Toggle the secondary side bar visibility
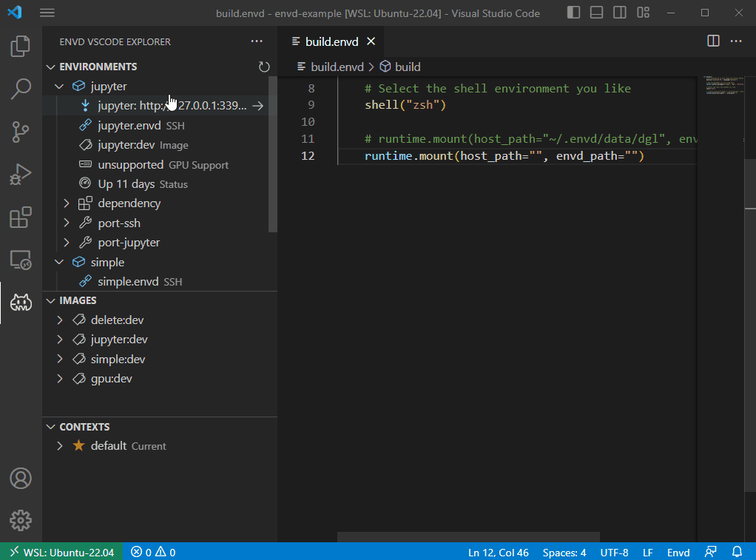Screen dimensions: 756x560 620,13
